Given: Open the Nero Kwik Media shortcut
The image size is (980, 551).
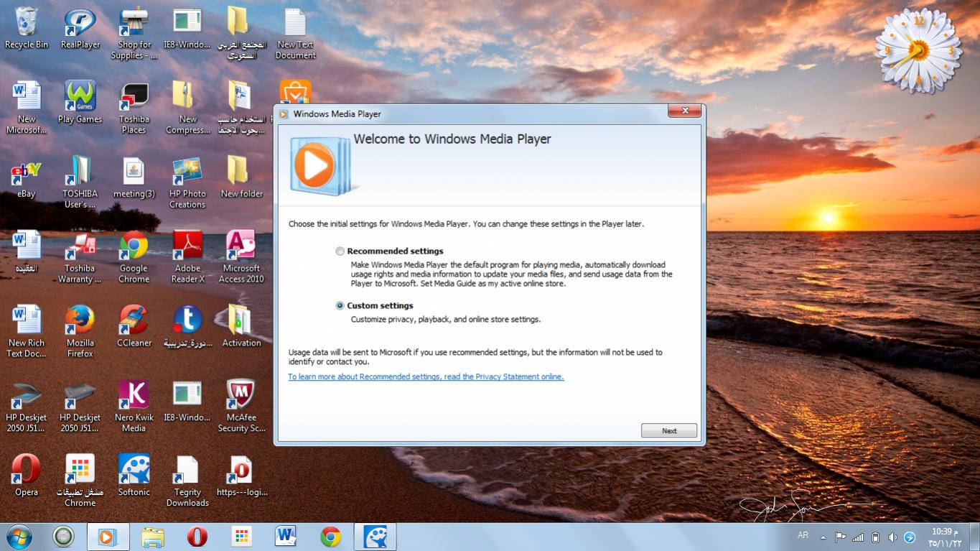Looking at the screenshot, I should click(134, 407).
